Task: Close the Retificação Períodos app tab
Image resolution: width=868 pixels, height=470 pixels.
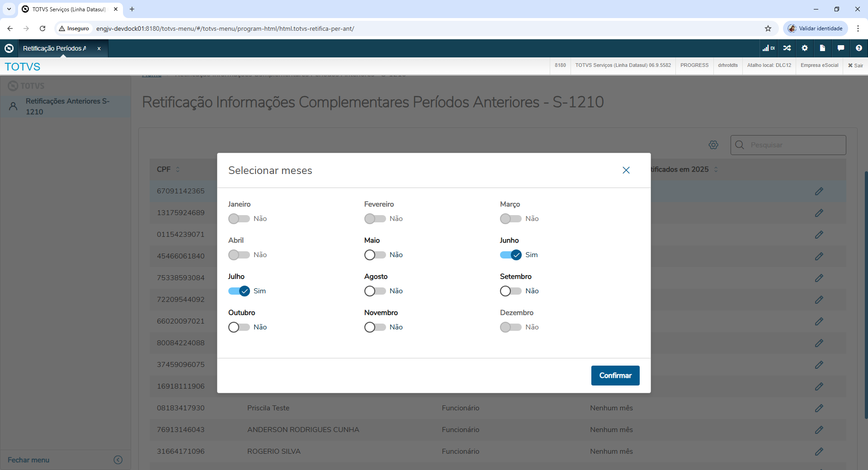Action: point(99,49)
